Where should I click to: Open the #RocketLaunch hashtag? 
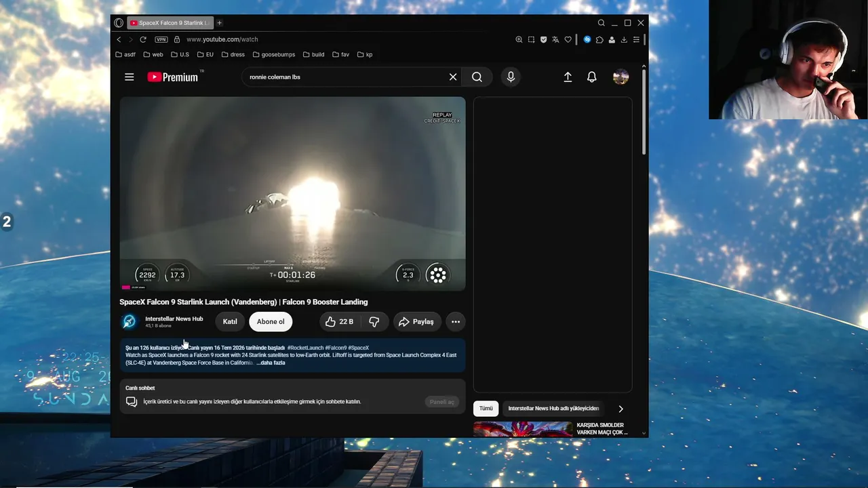(305, 348)
